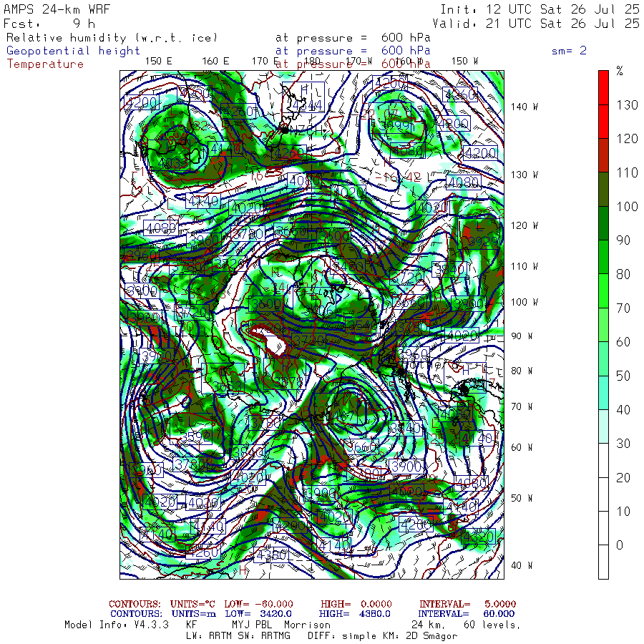Select the 'sm= 2' smoothing text
The image size is (644, 644).
pyautogui.click(x=569, y=51)
